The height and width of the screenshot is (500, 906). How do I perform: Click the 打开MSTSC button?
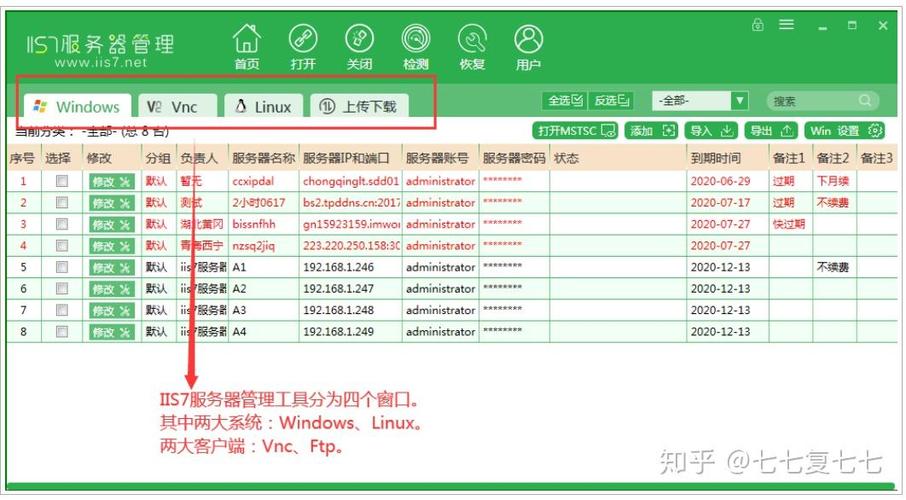tap(575, 131)
